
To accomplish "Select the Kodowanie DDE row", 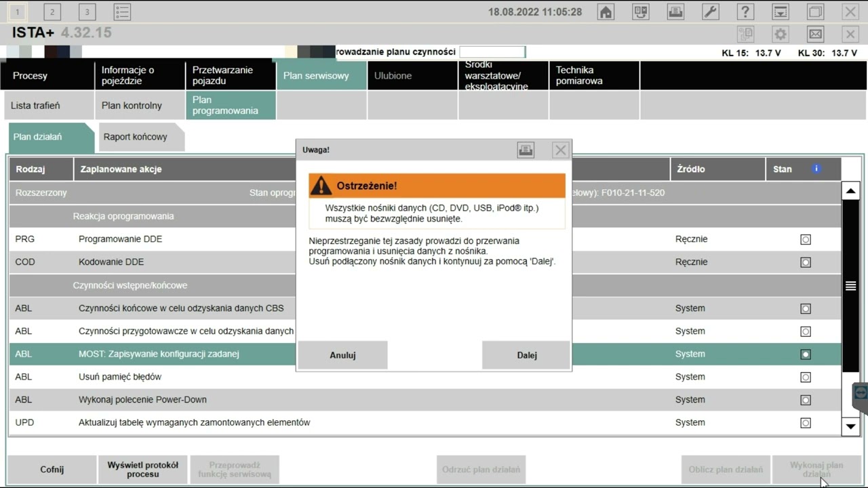I will tap(425, 262).
